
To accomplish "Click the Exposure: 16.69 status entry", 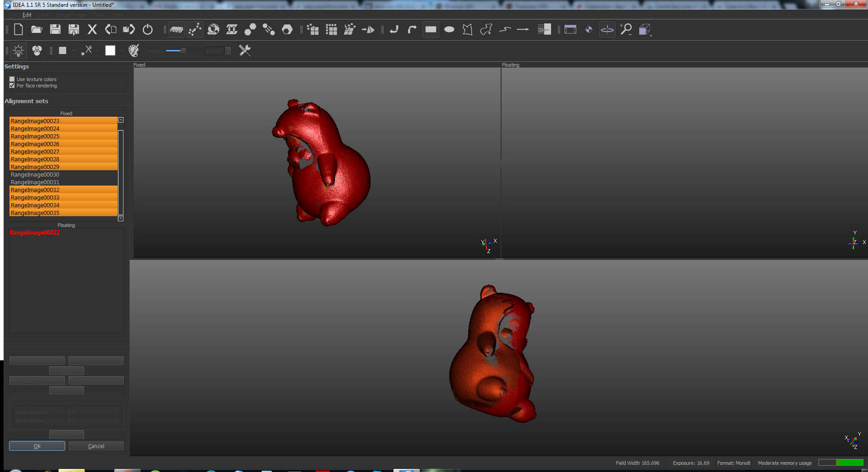I will pyautogui.click(x=691, y=463).
